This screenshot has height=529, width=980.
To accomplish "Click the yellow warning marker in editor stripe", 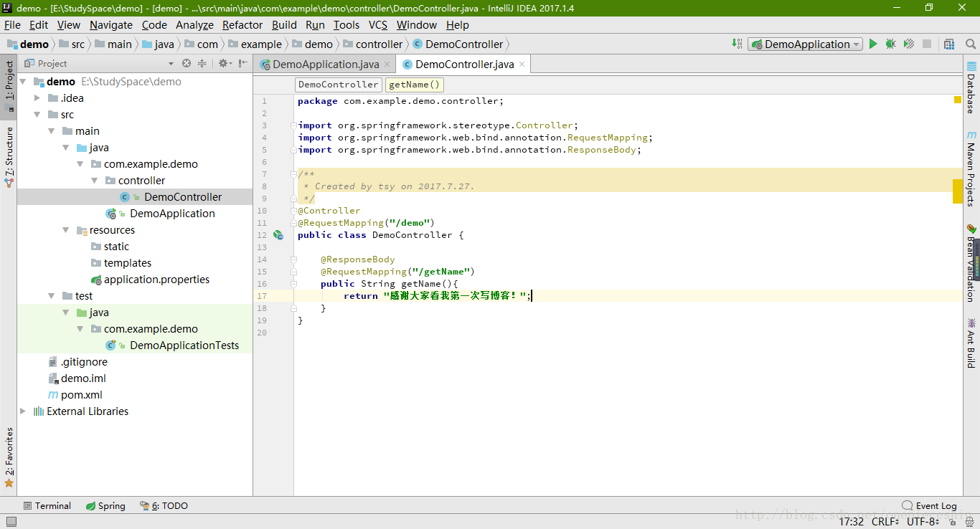I will tap(957, 100).
